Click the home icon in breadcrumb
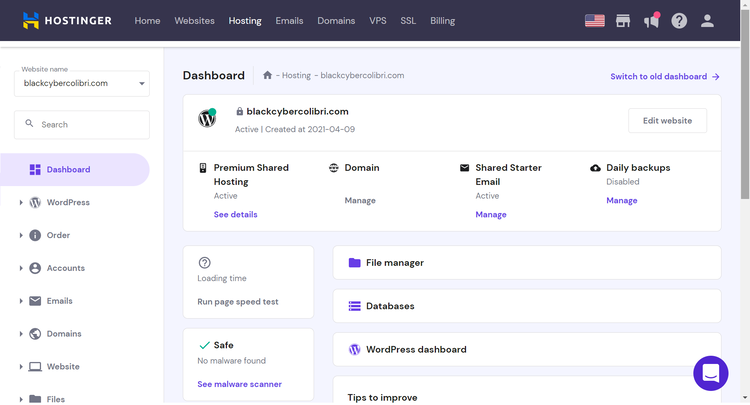750x405 pixels. (267, 75)
